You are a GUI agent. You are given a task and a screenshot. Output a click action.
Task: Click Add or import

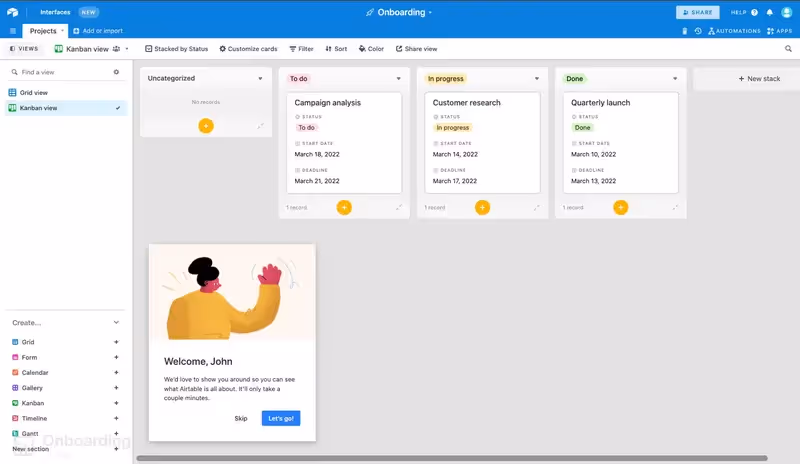(x=98, y=31)
